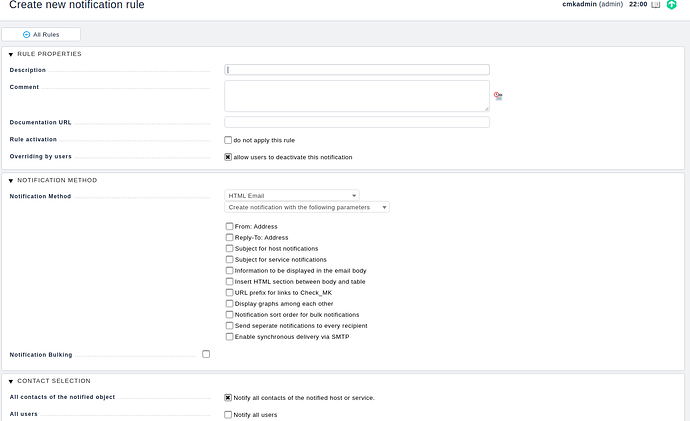Enable URL prefix for links to Check_MK
The height and width of the screenshot is (421, 690).
tap(229, 292)
